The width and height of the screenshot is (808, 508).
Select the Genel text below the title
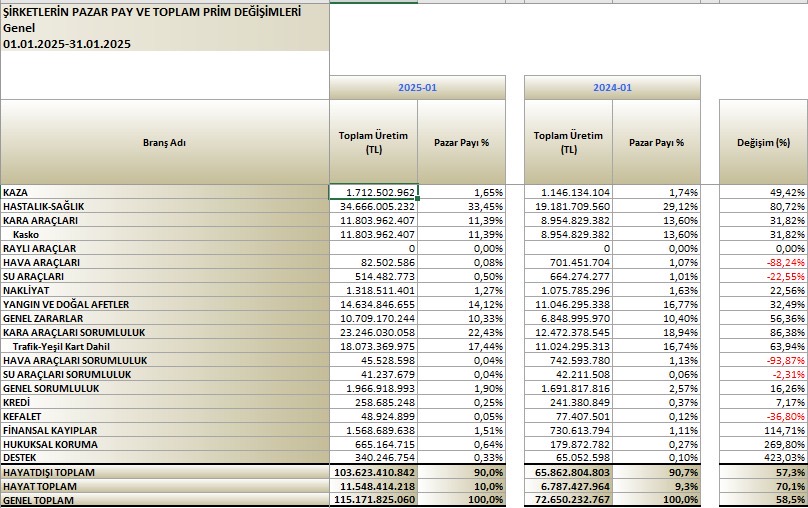19,29
